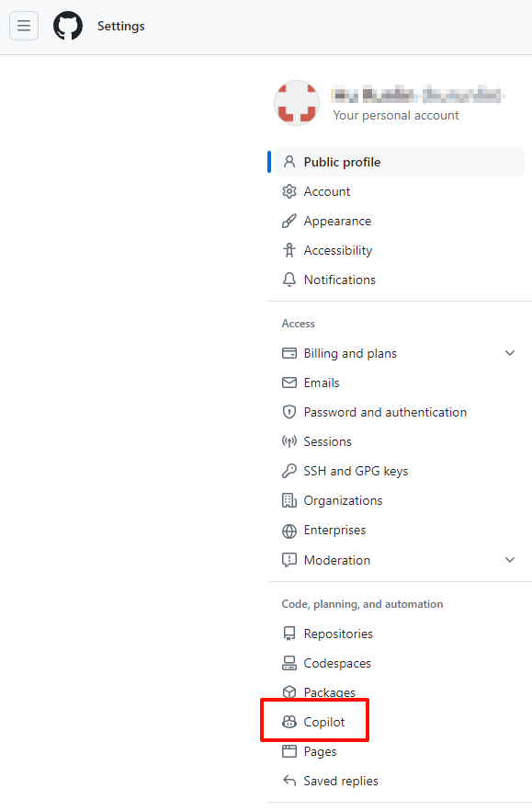Select the Accessibility figure icon
The height and width of the screenshot is (811, 532).
[x=289, y=250]
